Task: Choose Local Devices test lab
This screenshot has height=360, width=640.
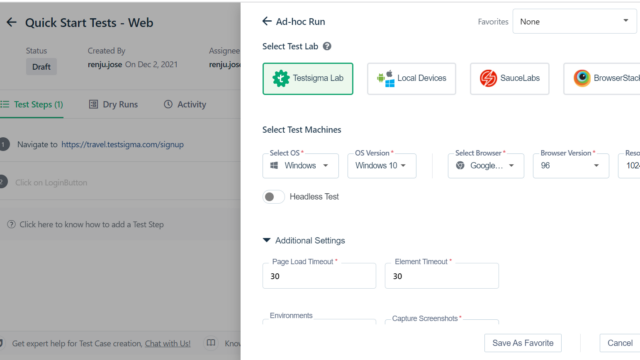Action: (411, 78)
